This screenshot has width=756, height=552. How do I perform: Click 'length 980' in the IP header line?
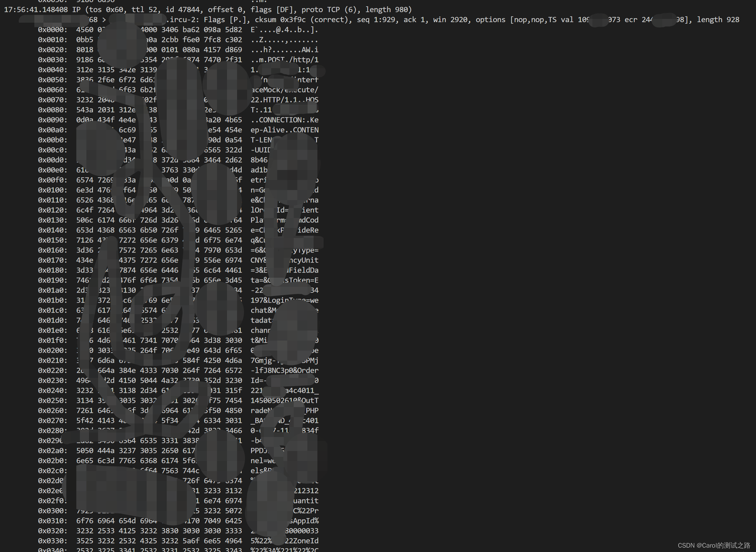[387, 10]
